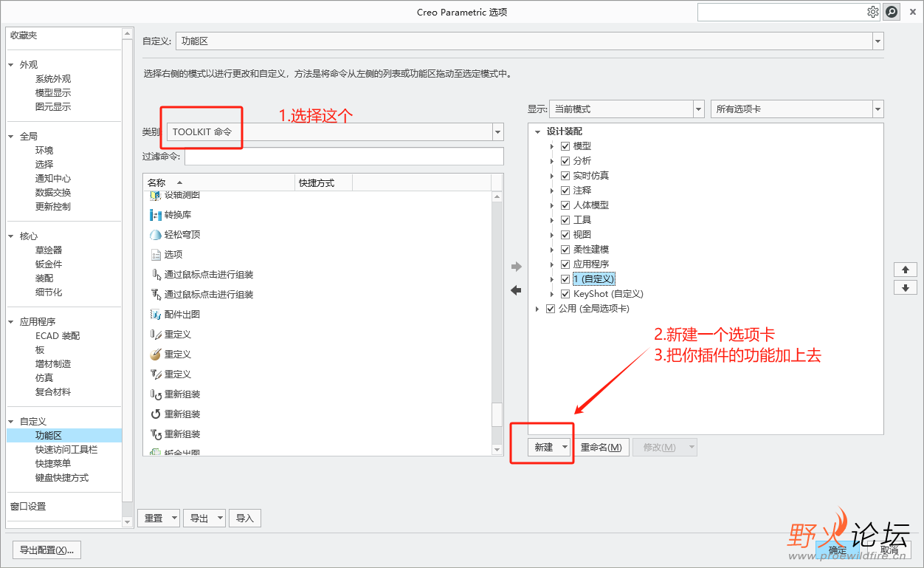Select 通过鼠标点击进行组装 with pin icon

(156, 275)
